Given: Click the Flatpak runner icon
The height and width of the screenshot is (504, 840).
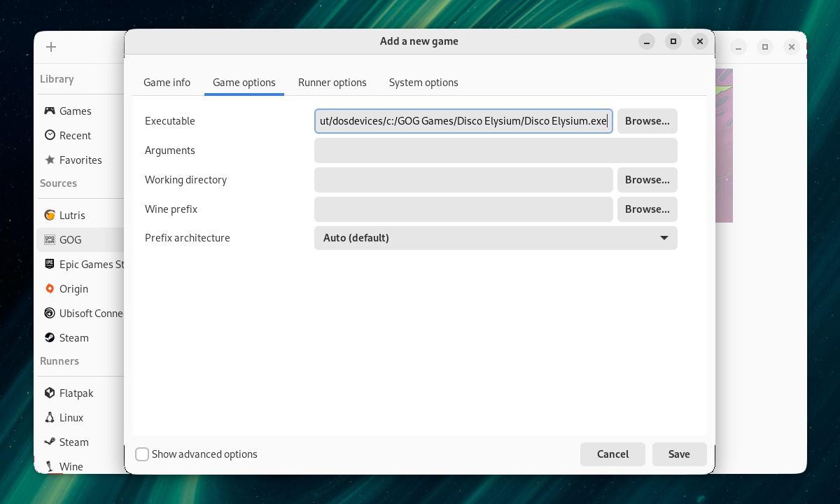Looking at the screenshot, I should (50, 393).
